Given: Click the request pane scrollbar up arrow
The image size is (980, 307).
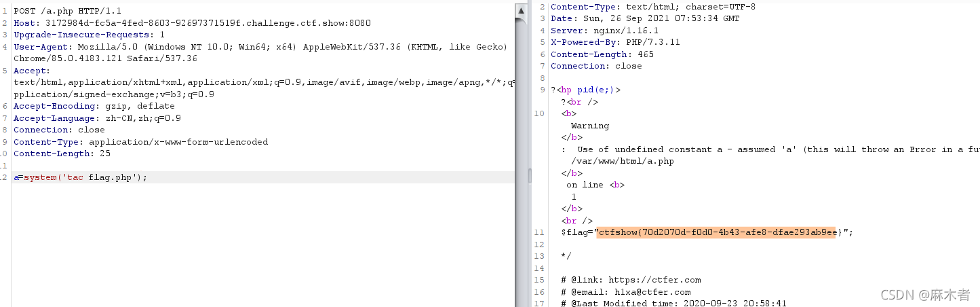Looking at the screenshot, I should click(x=520, y=10).
